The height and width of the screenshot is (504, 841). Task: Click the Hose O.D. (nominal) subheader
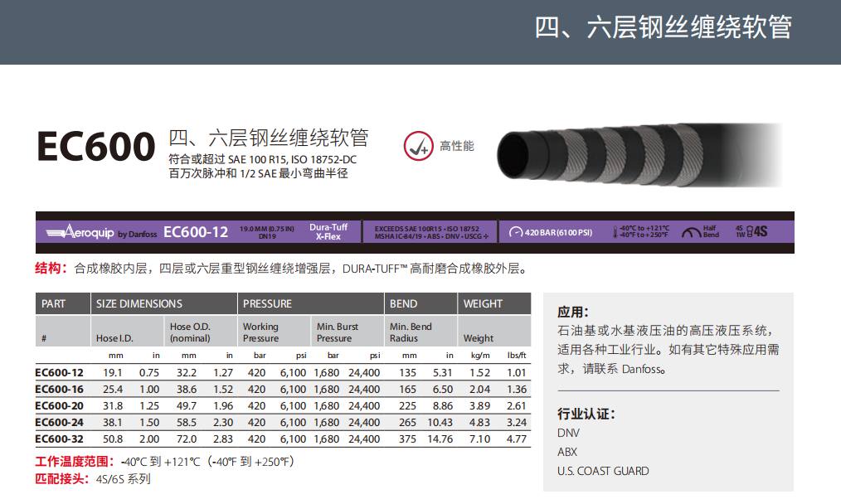tap(190, 332)
